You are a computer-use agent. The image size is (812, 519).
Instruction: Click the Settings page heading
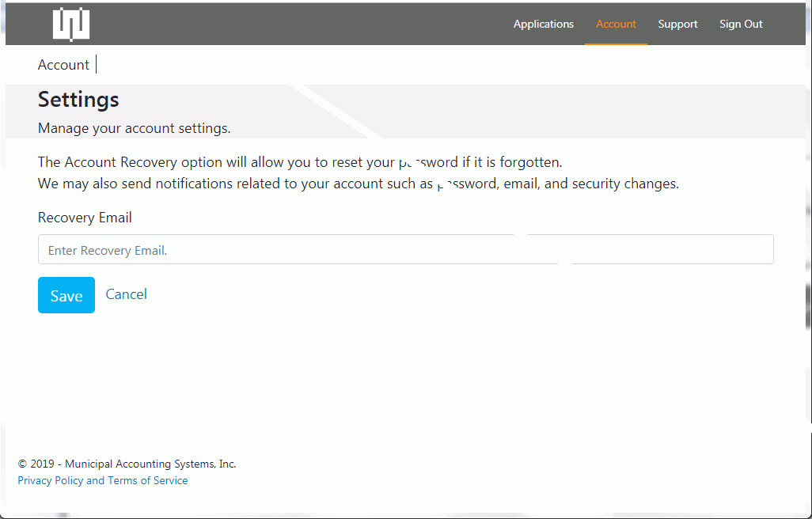click(78, 100)
